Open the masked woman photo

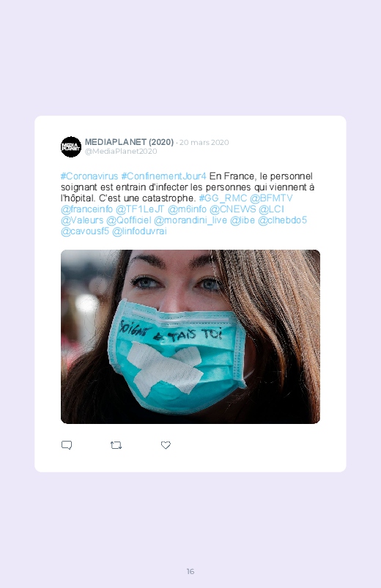[x=190, y=337]
